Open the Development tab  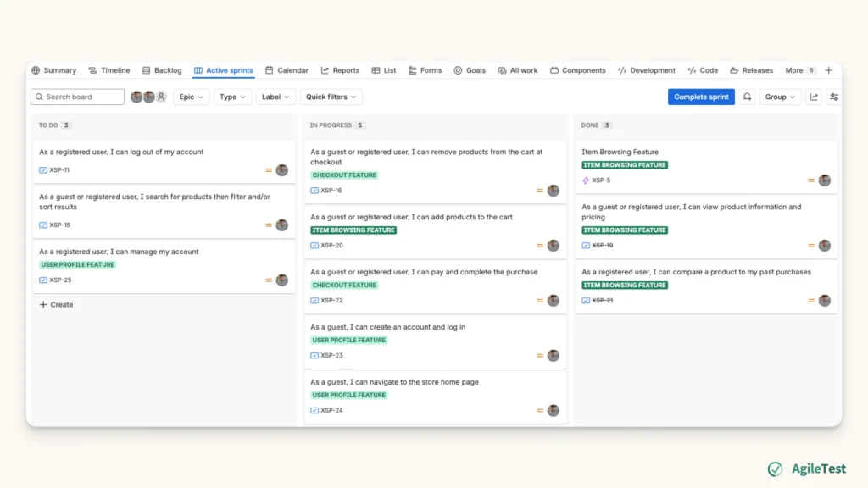(647, 70)
